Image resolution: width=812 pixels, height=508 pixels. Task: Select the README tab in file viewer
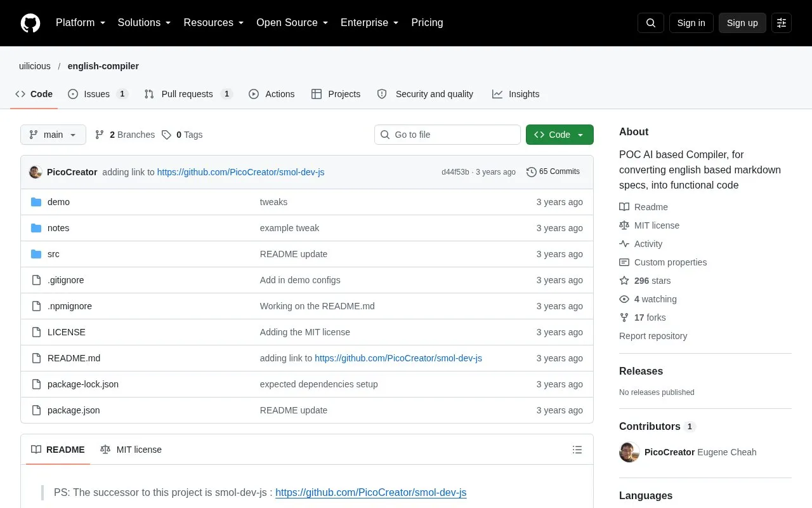pyautogui.click(x=58, y=450)
